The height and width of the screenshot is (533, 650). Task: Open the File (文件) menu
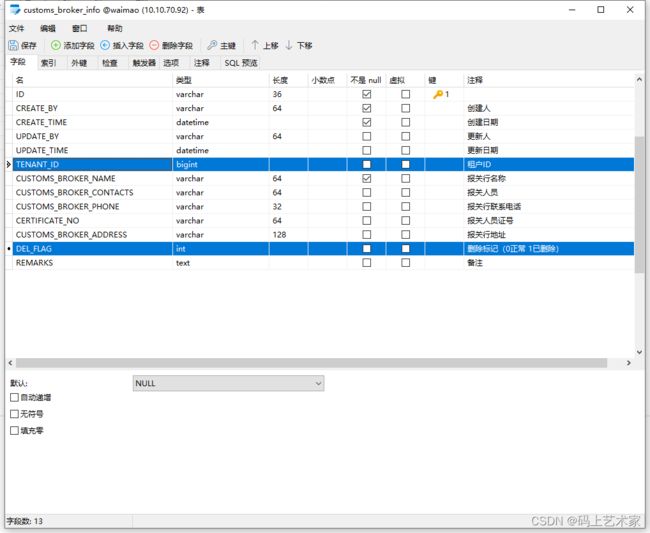[17, 29]
